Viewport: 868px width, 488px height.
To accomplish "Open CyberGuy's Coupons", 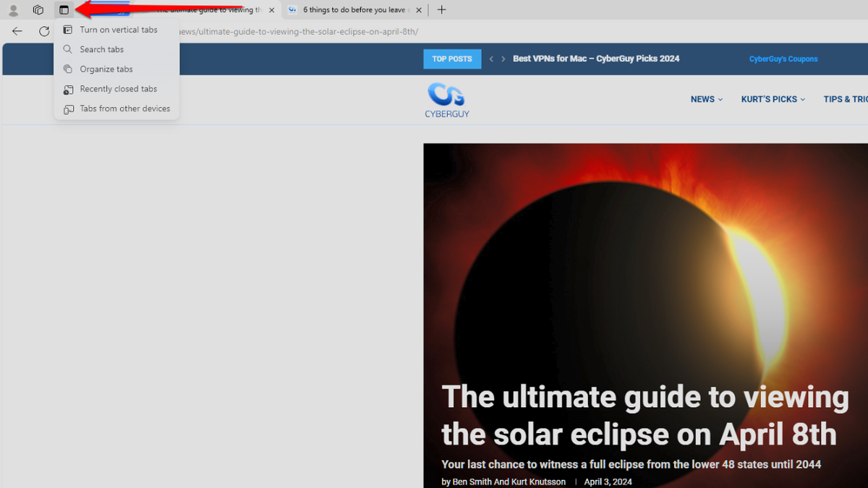I will click(x=783, y=59).
